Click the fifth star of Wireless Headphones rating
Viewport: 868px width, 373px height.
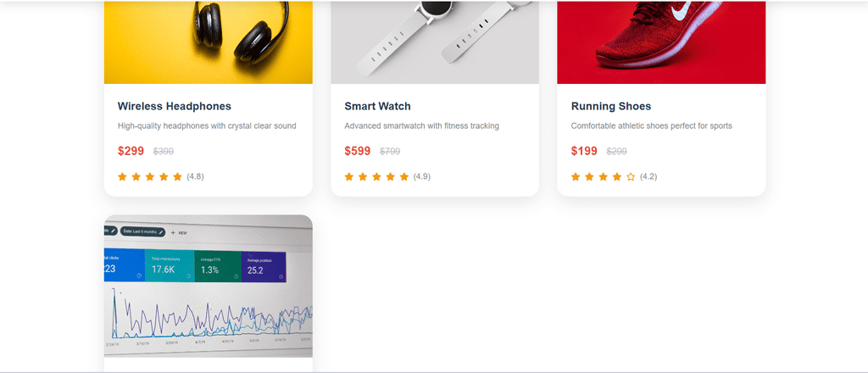coord(177,176)
